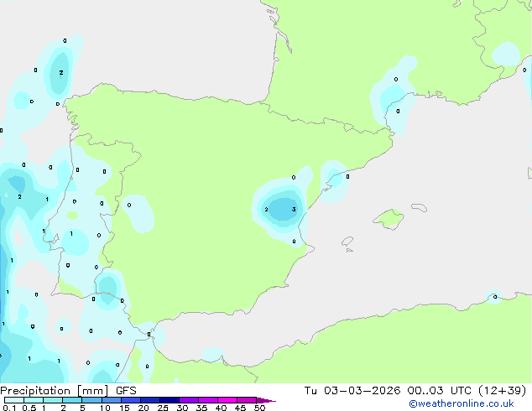Viewport: 532px width, 411px height.
Task: Click the 35–40 mm legend color swatch
Action: click(208, 400)
